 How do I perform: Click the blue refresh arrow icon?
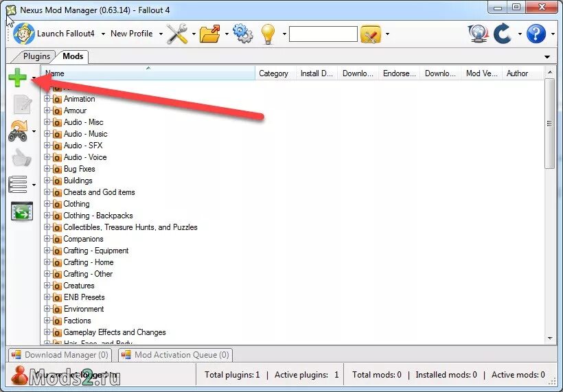[x=503, y=34]
